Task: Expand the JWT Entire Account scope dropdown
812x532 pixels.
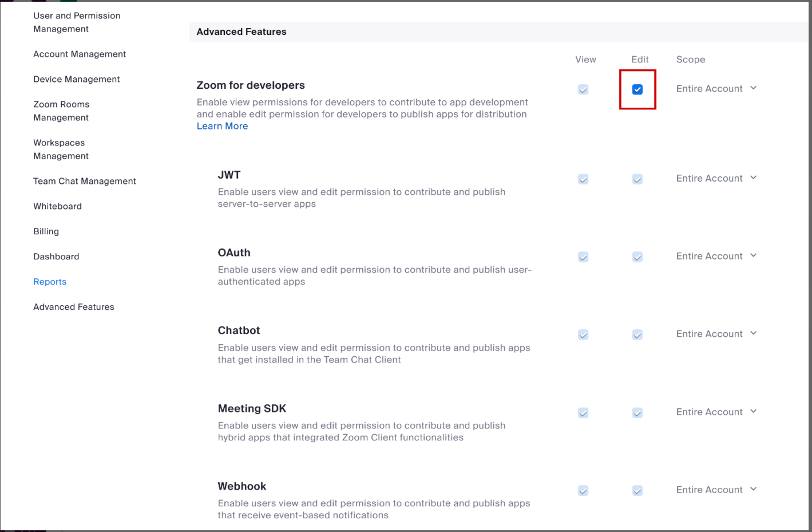Action: click(716, 179)
